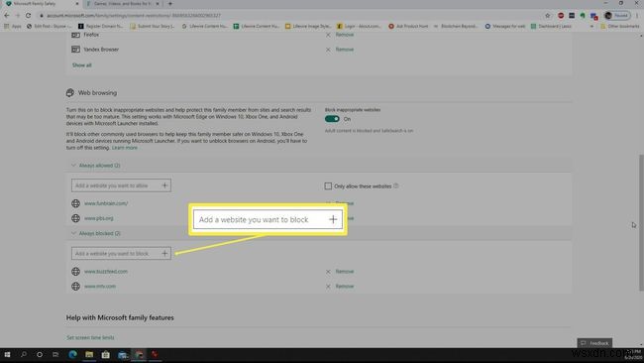Open File Explorer from taskbar
Viewport: 644px width, 363px height.
89,354
